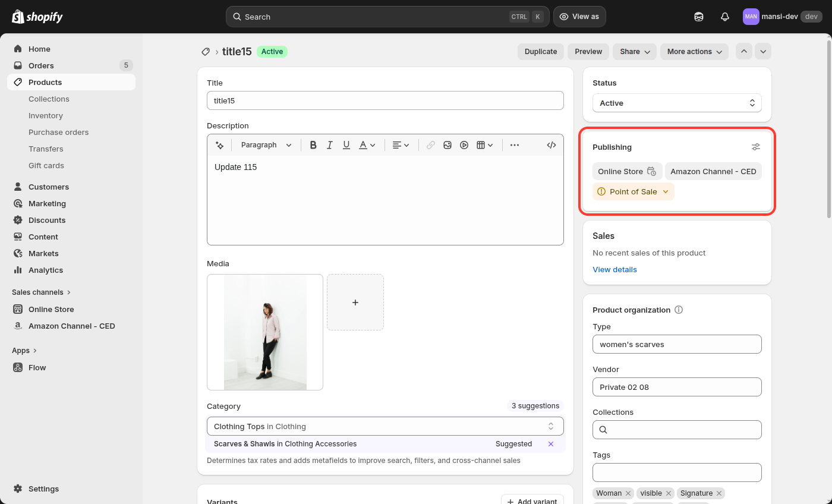Open the Category selector combo box
The width and height of the screenshot is (832, 504).
[x=385, y=426]
